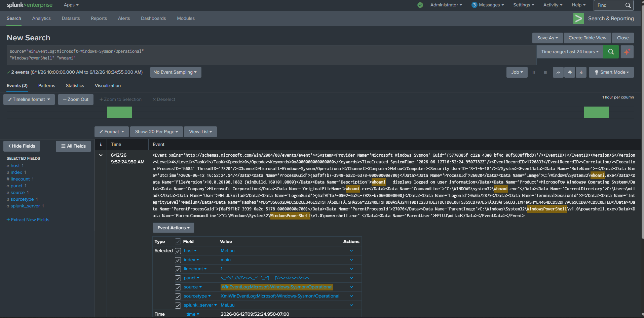This screenshot has width=644, height=318.
Task: Toggle the select-all Field checkbox
Action: [178, 241]
